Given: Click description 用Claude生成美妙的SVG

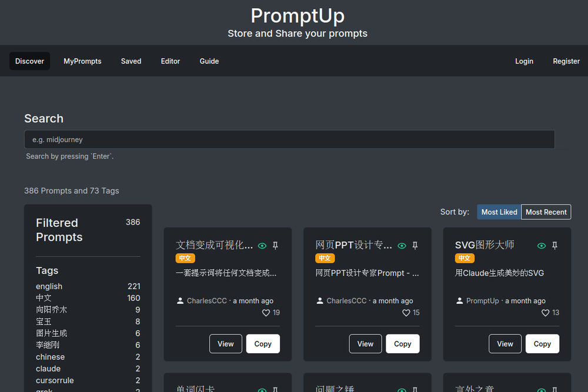Looking at the screenshot, I should pos(499,273).
